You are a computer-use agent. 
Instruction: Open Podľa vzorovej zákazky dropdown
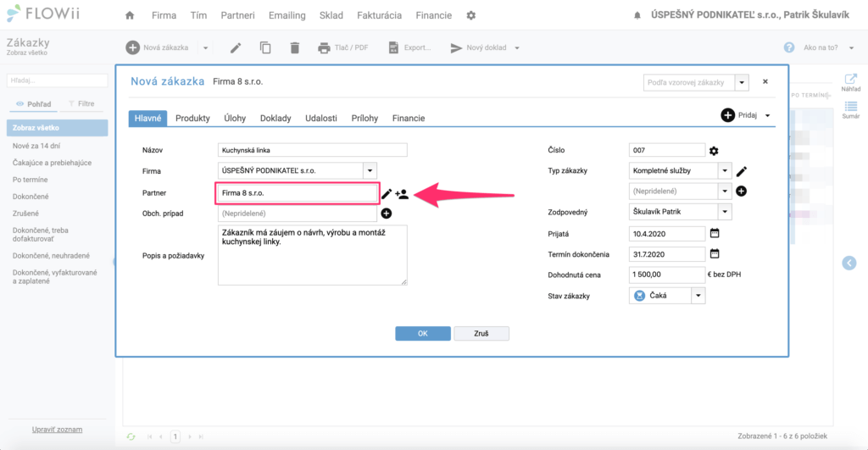(x=742, y=82)
